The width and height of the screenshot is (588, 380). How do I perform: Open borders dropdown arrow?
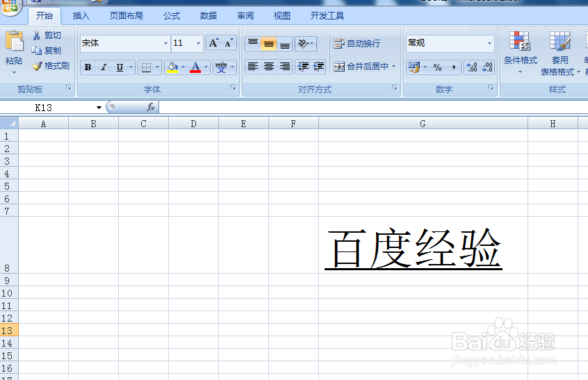157,67
